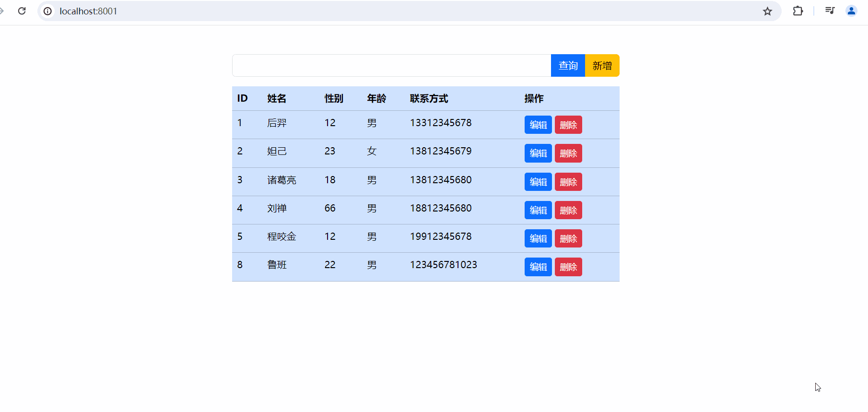Open the browser extensions puzzle icon
Screen dimensions: 868x412
798,11
